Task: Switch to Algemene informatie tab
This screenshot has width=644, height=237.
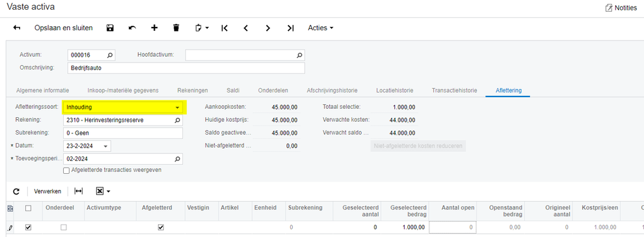Action: coord(43,90)
